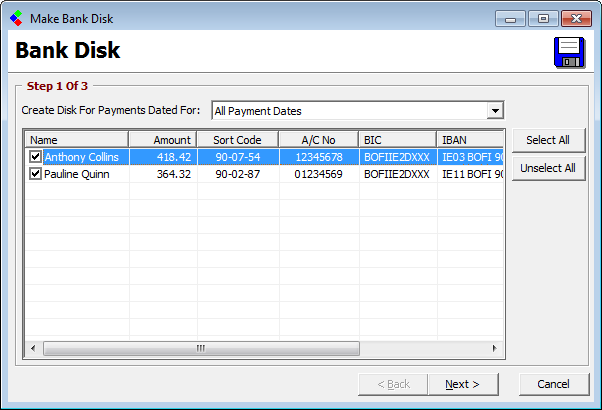Select Pauline Quinn's amount 364.32 cell
Image resolution: width=602 pixels, height=410 pixels.
[162, 174]
